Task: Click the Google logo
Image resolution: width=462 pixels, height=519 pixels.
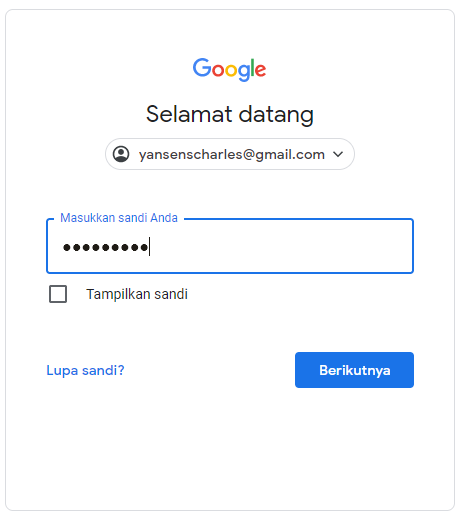Action: click(229, 69)
